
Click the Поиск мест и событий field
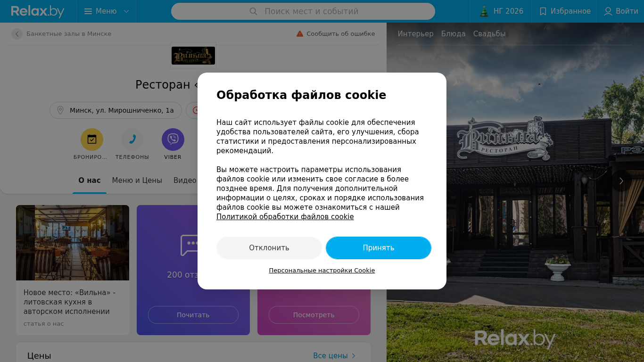(303, 11)
